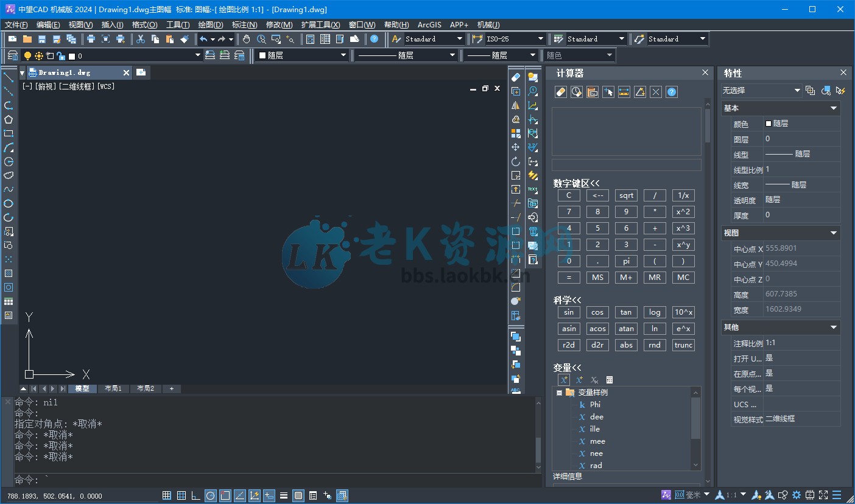Click calculator Get Coordinates icon
855x504 pixels.
click(x=608, y=92)
